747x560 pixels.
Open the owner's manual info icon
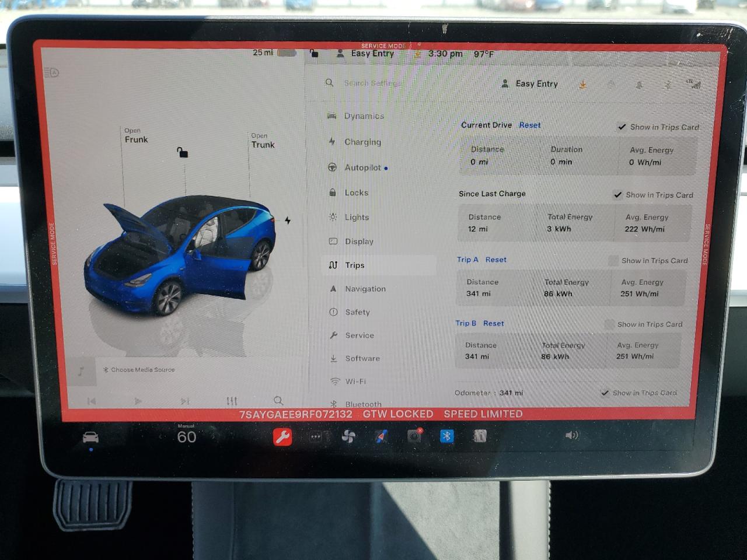480,436
